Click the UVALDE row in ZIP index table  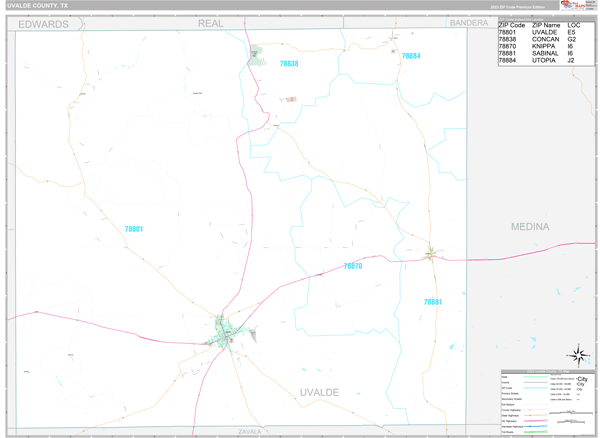point(545,32)
